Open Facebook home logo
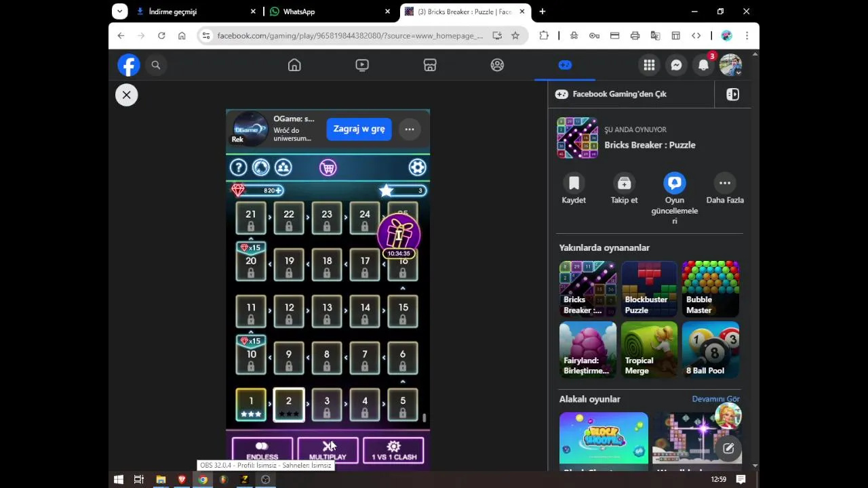868x488 pixels. [x=129, y=65]
